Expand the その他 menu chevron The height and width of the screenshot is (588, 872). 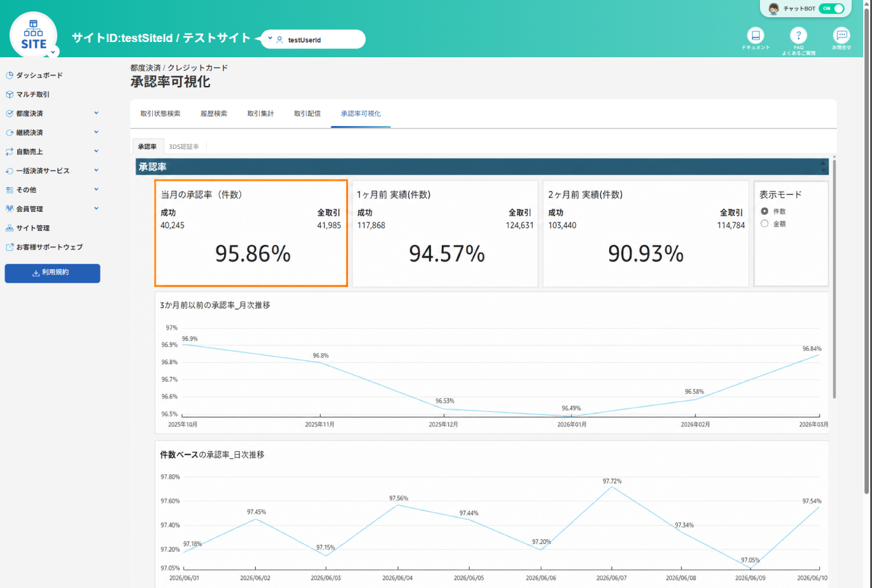pyautogui.click(x=96, y=190)
